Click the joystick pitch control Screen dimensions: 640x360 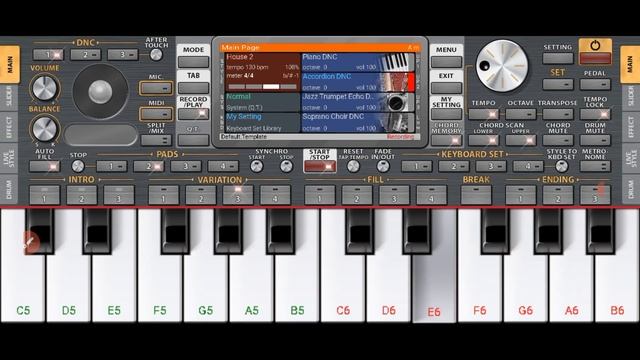pos(100,91)
